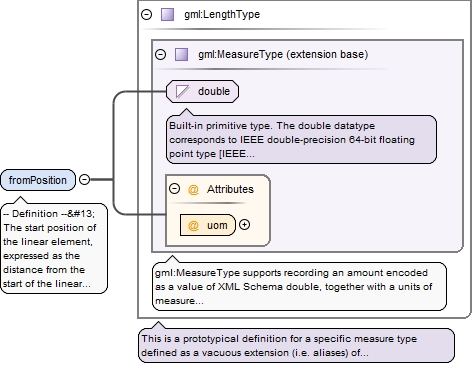
Task: Collapse the gml:MeasureType extension base
Action: pyautogui.click(x=161, y=54)
